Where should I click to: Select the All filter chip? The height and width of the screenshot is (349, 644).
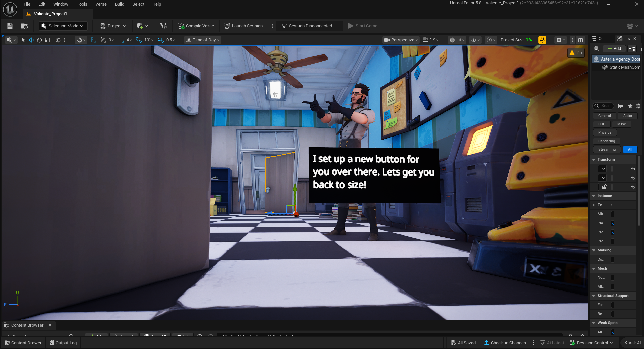[630, 150]
